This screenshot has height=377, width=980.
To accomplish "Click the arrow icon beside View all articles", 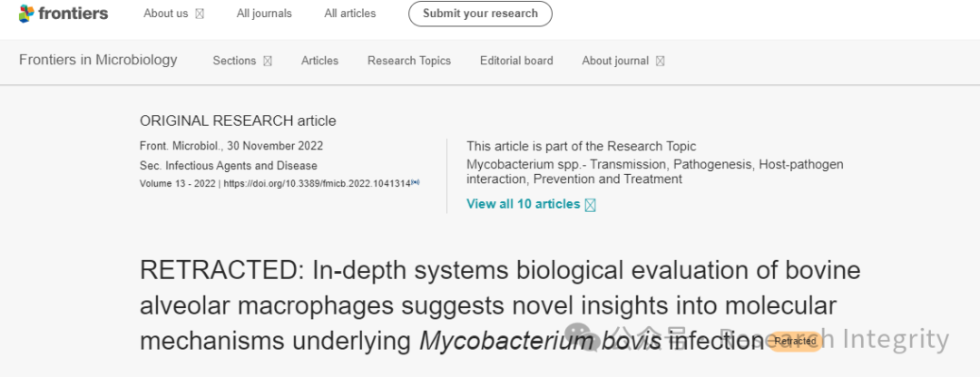I will (590, 206).
